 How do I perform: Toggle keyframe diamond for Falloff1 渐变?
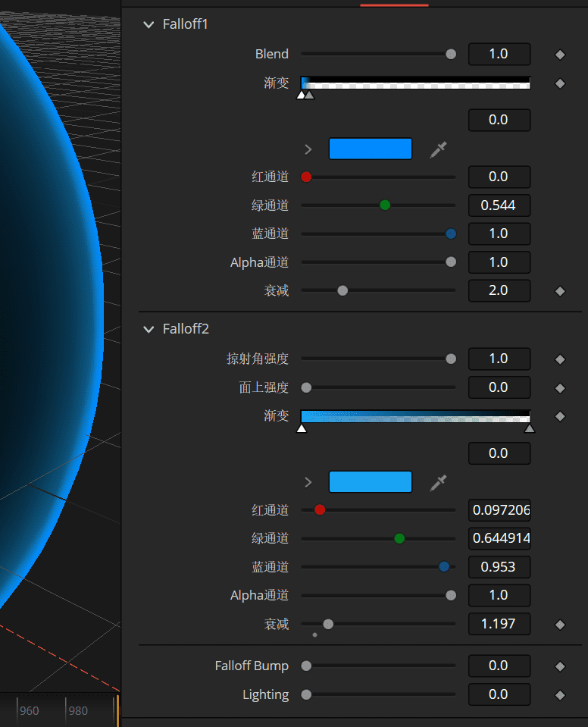click(560, 83)
